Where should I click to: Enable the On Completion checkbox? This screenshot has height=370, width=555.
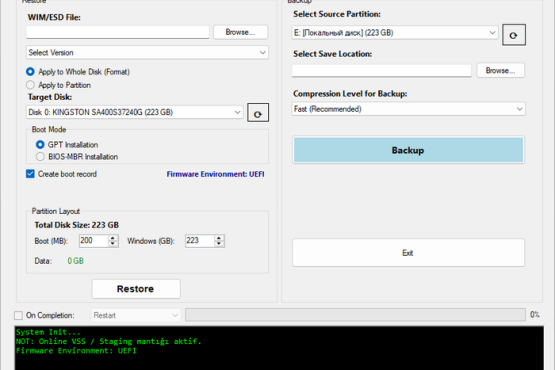coord(18,315)
